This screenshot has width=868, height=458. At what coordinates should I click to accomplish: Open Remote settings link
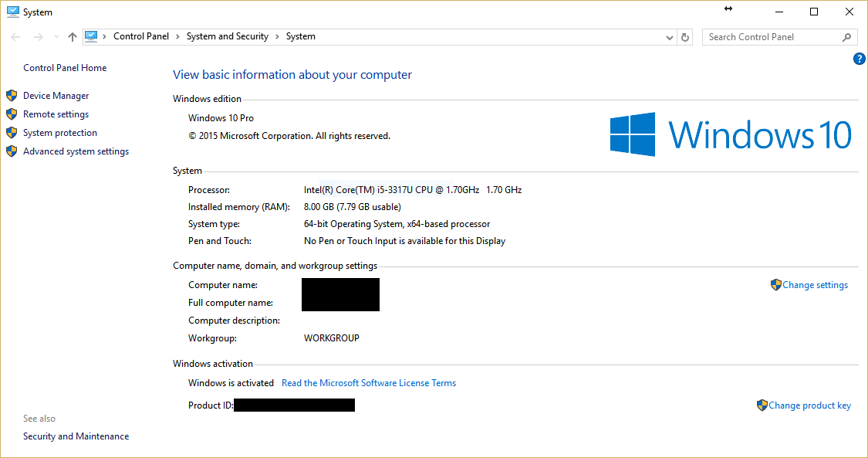pyautogui.click(x=56, y=114)
